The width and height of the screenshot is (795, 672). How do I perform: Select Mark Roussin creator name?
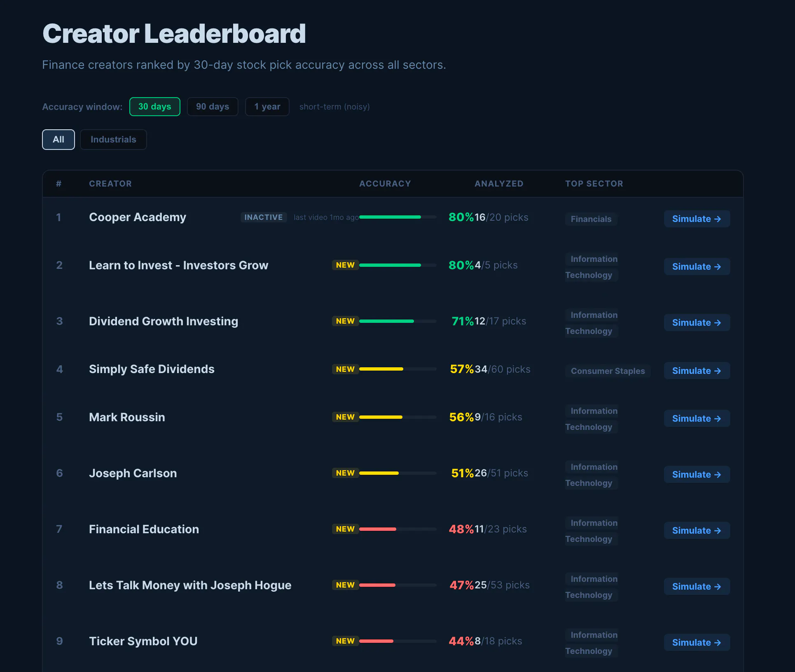[x=127, y=417]
